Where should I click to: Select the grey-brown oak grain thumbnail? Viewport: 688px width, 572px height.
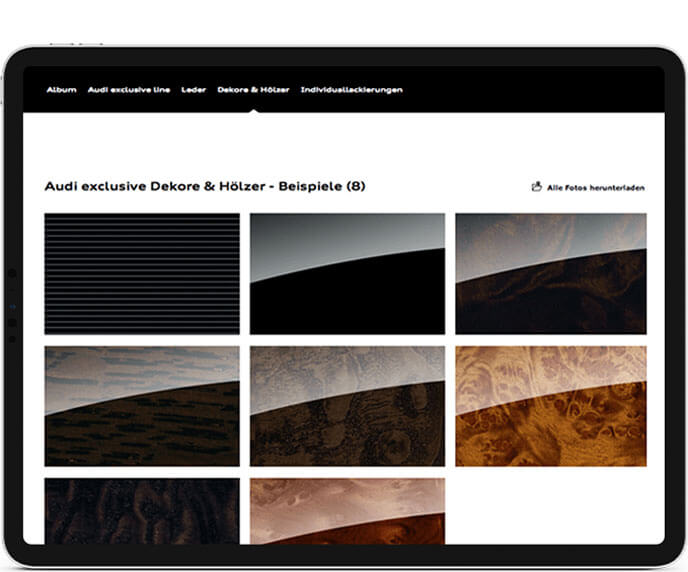(142, 406)
